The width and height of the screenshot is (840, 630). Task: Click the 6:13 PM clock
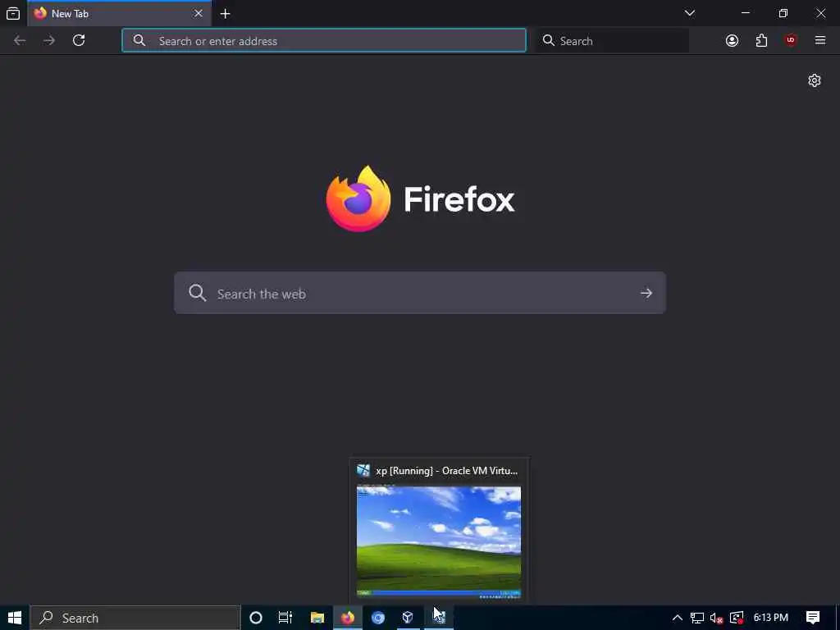pos(771,618)
